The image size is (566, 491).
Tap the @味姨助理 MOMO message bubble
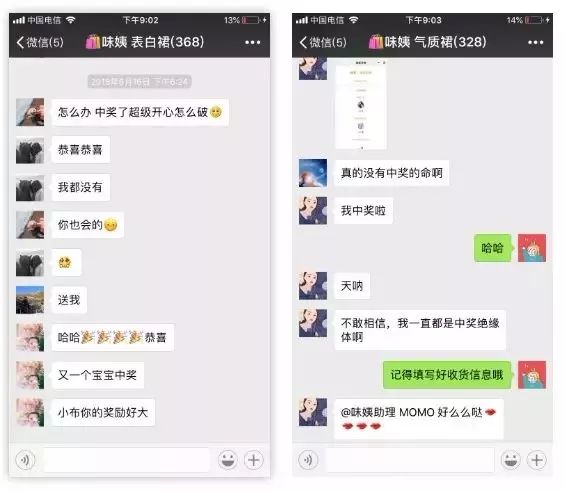pos(419,419)
